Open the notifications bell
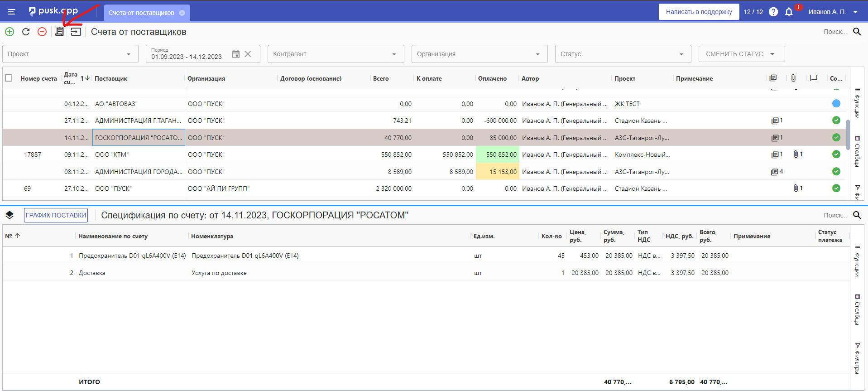 (x=789, y=12)
